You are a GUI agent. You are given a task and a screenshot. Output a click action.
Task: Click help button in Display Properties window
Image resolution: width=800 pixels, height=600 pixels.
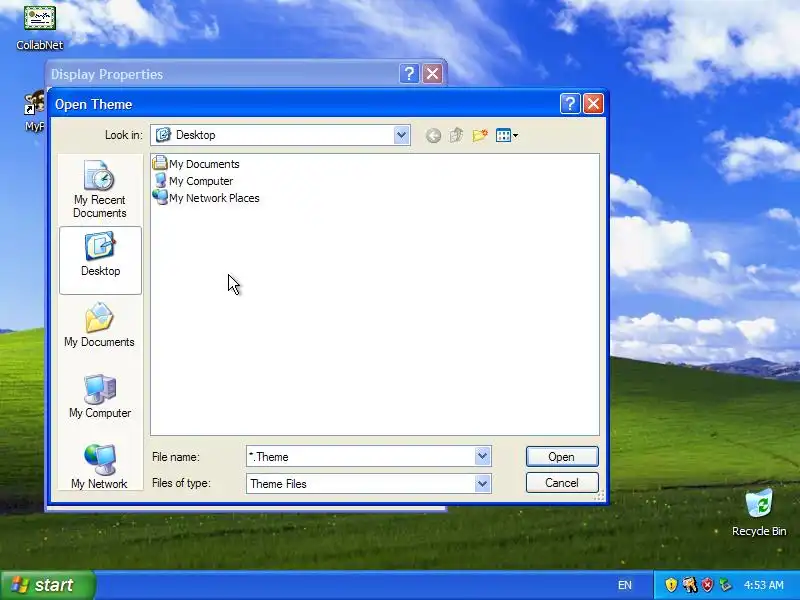click(x=409, y=74)
